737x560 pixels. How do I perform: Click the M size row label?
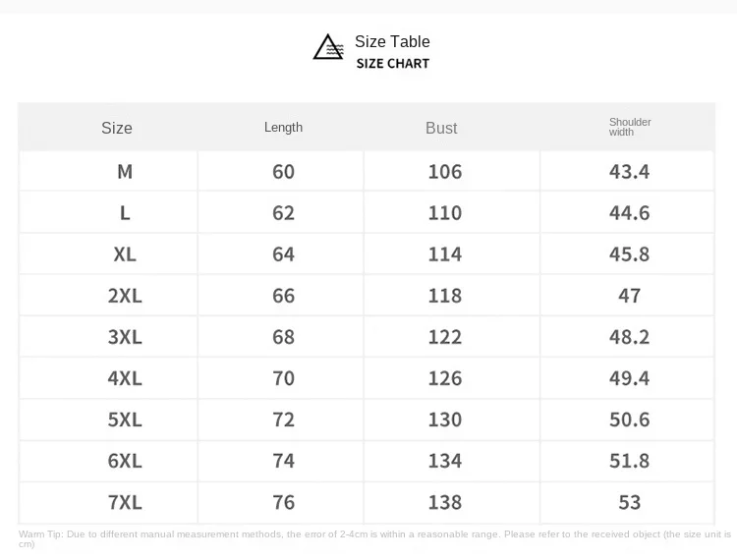coord(125,172)
